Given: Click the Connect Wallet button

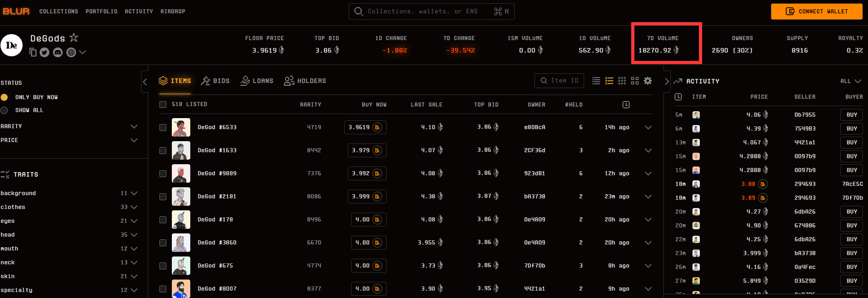Looking at the screenshot, I should click(816, 12).
